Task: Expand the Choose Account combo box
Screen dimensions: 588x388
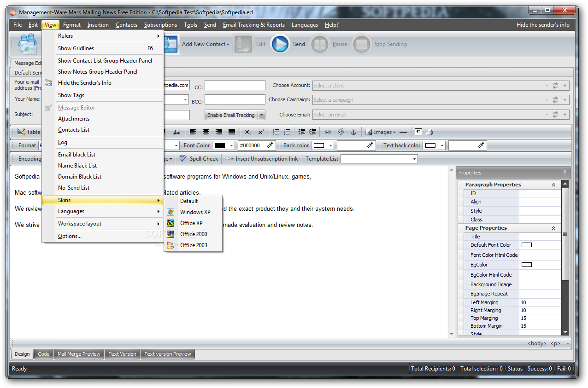Action: (x=547, y=86)
